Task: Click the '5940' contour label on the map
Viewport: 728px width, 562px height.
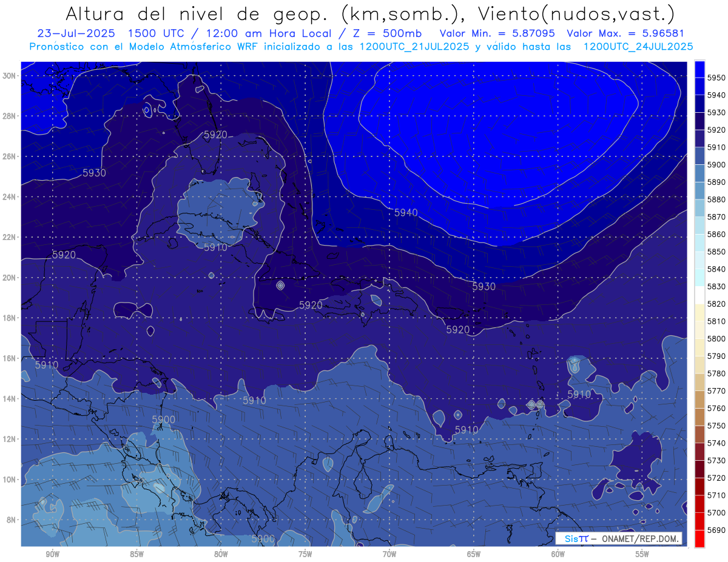Action: tap(406, 213)
